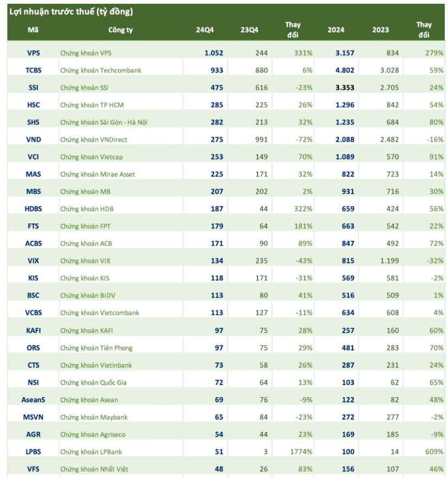Select company name Chứng khoán Quốc Gia
The image size is (448, 478).
(93, 383)
